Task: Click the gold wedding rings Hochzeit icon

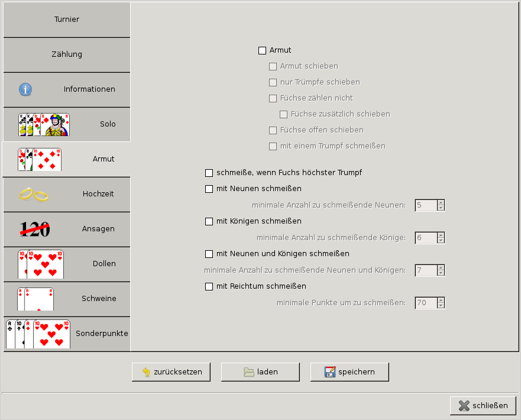Action: [x=34, y=194]
